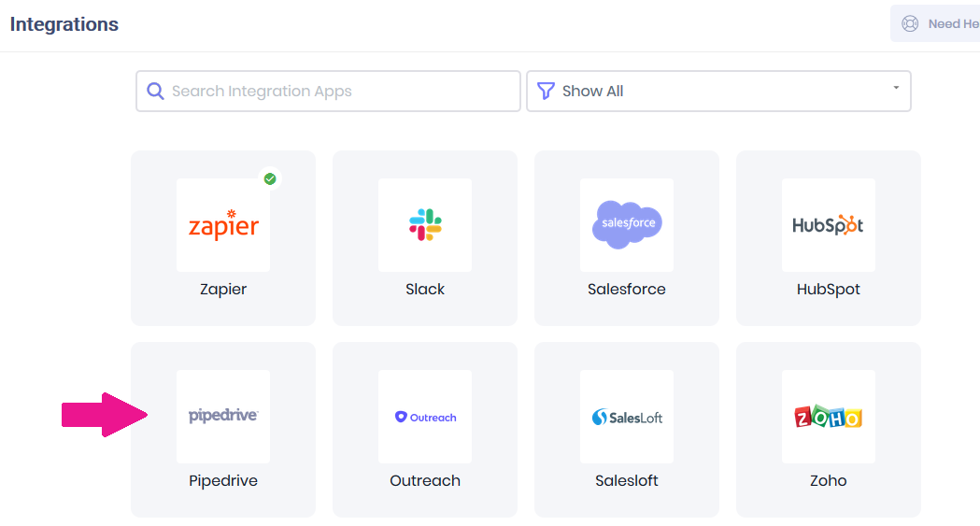Click the Integrations page heading
Viewport: 980px width, 526px height.
(64, 24)
